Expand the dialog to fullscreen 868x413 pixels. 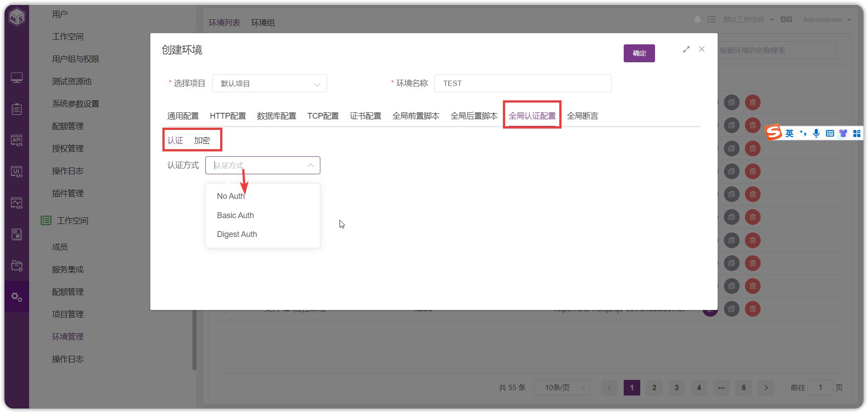point(686,49)
